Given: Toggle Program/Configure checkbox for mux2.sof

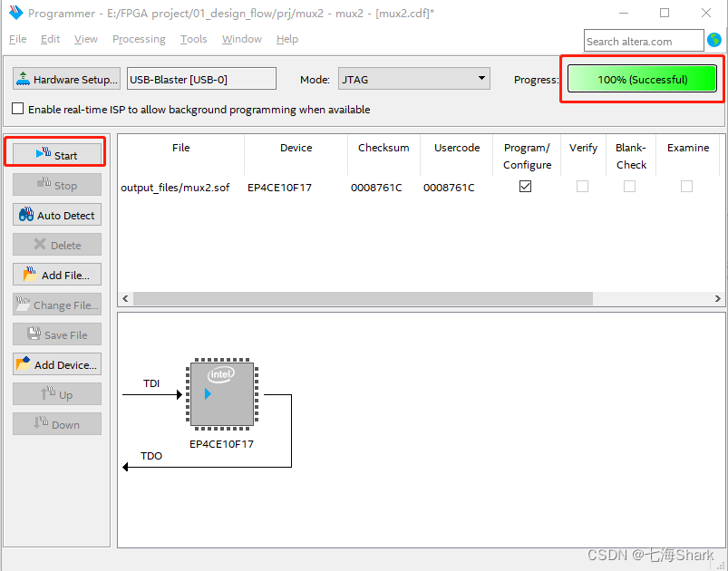Looking at the screenshot, I should 525,186.
